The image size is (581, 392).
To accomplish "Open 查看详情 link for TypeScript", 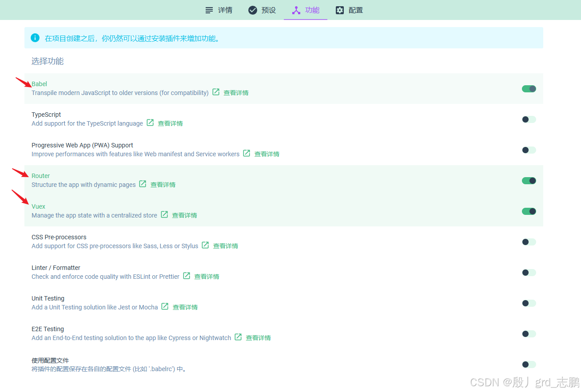I will tap(170, 123).
